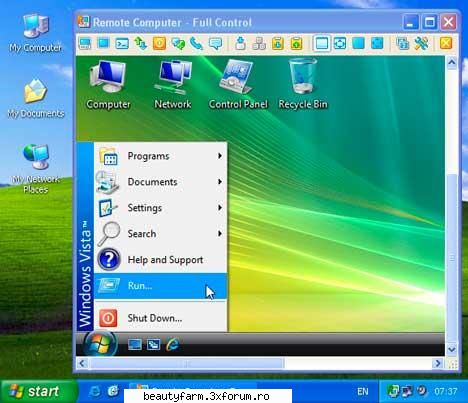Open Programs in the Vista Start menu
This screenshot has width=468, height=403.
pyautogui.click(x=161, y=156)
